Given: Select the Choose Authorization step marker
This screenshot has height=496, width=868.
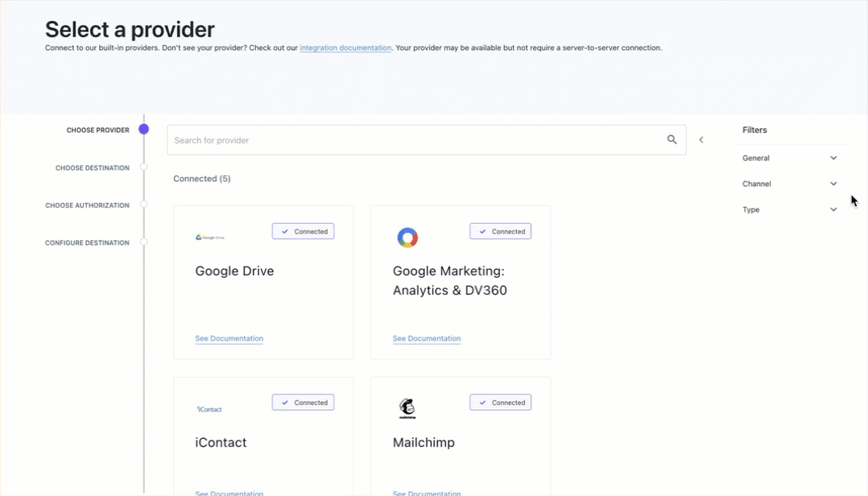Looking at the screenshot, I should pos(144,205).
